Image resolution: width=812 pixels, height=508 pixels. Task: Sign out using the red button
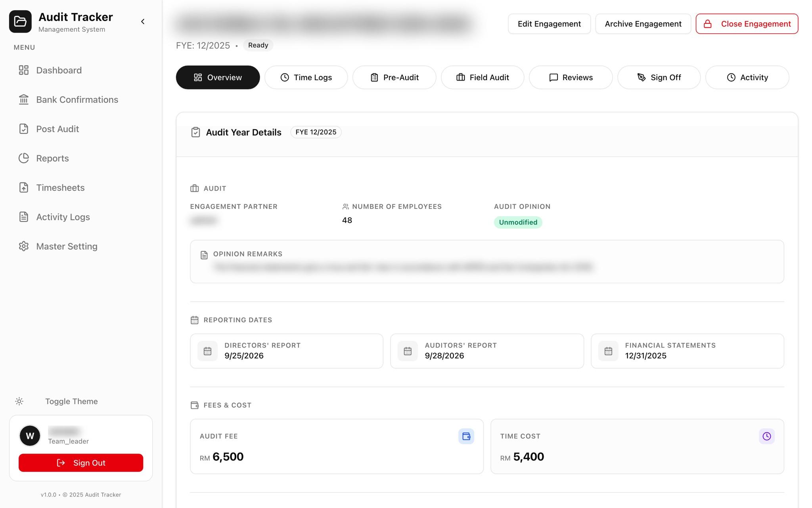(81, 463)
